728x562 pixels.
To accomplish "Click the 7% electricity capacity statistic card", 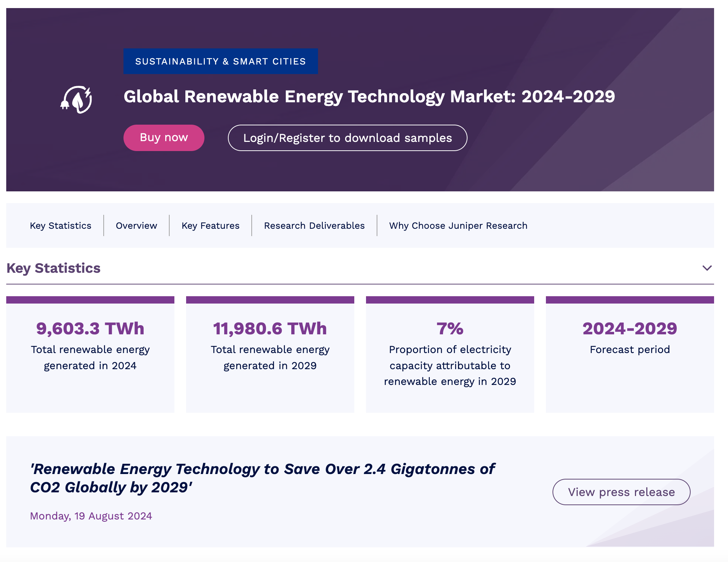I will pos(450,354).
